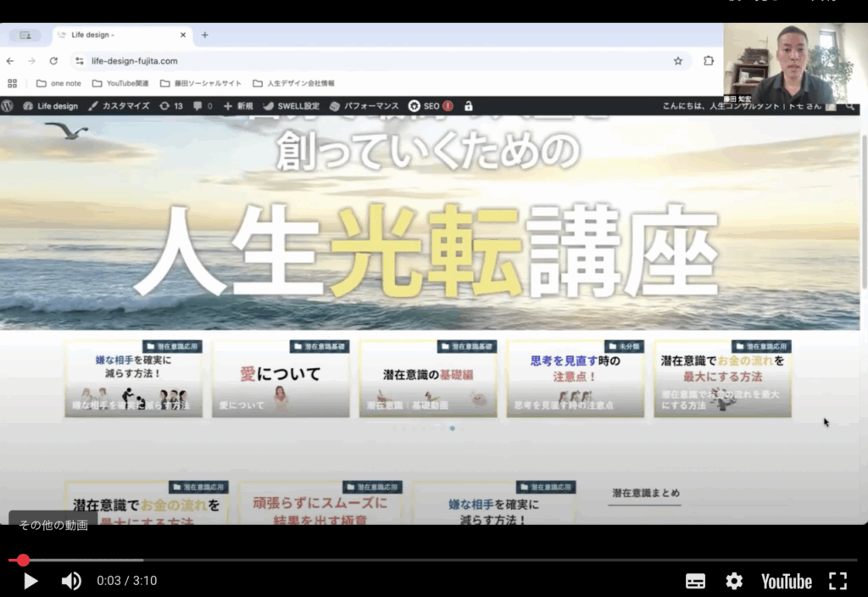868x597 pixels.
Task: Open the video settings gear
Action: tap(734, 581)
